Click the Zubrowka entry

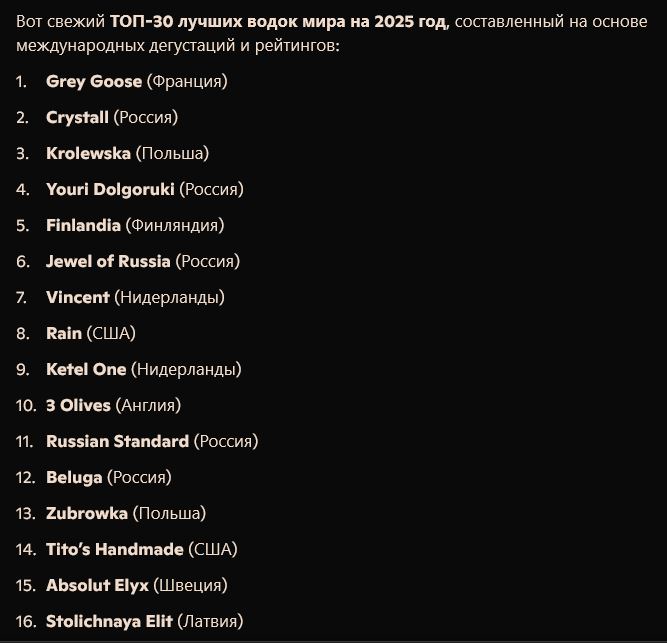(87, 514)
